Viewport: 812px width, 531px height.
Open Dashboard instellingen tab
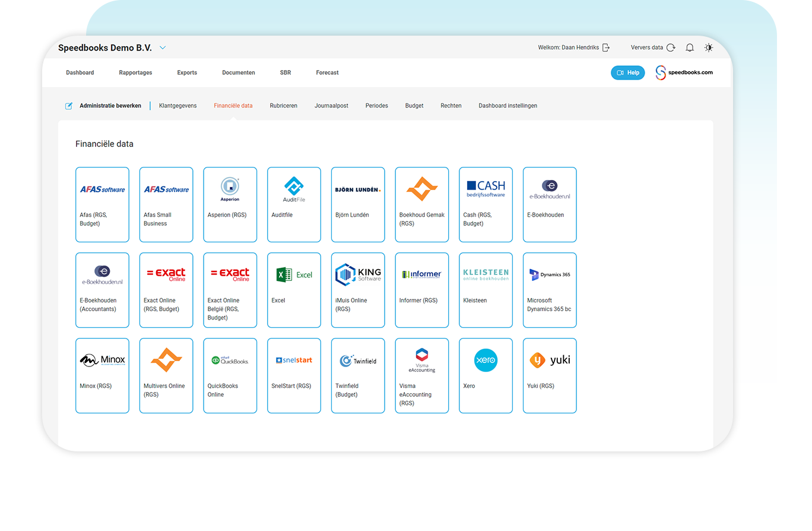[508, 106]
